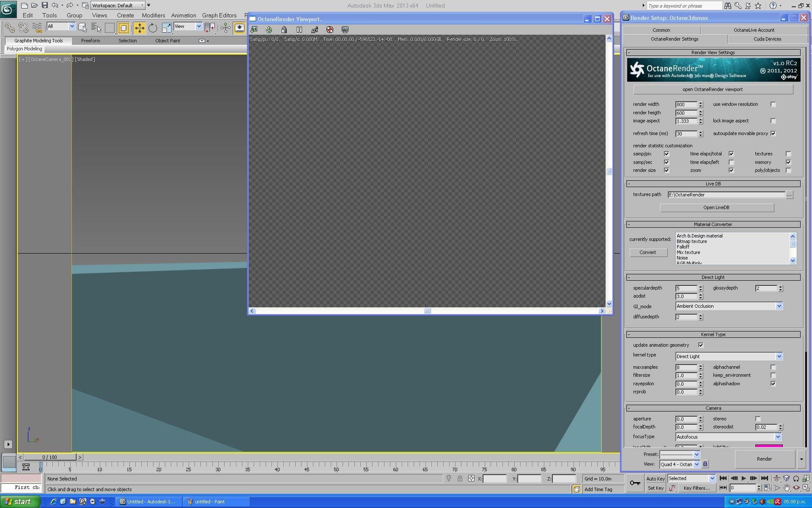The image size is (812, 508).
Task: Switch to the Cuda Devices tab
Action: [767, 39]
